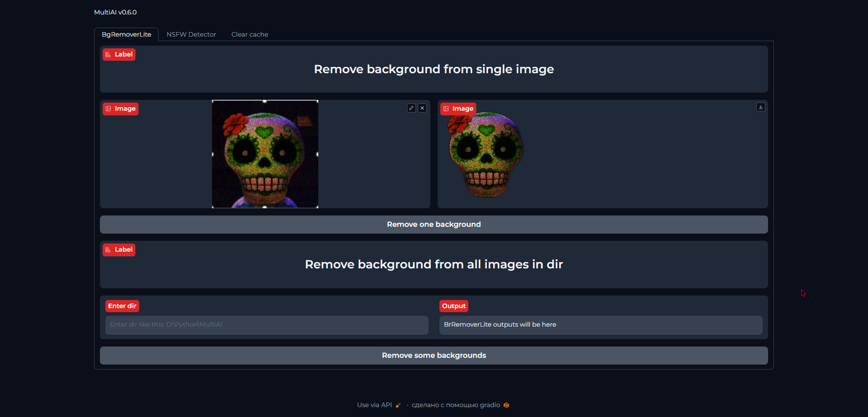Open the NSFW Detector tab
Image resolution: width=868 pixels, height=417 pixels.
pos(191,34)
